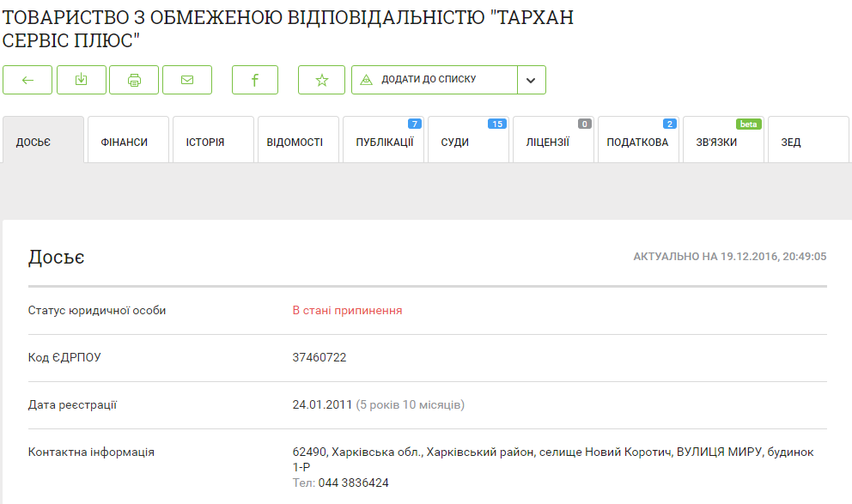The height and width of the screenshot is (504, 852).
Task: Open the Досьє tab
Action: pyautogui.click(x=43, y=142)
